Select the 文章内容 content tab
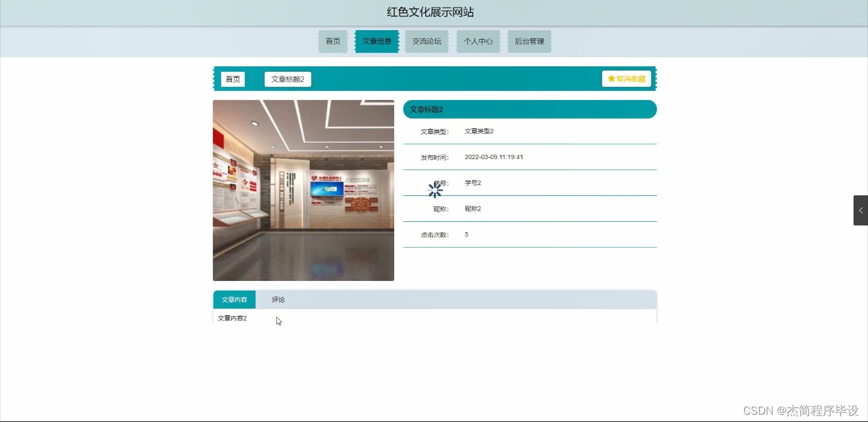The image size is (868, 422). pyautogui.click(x=234, y=299)
